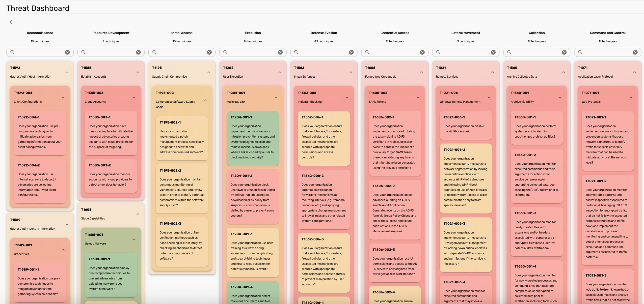Collapse the T1204-001 Malicious Link card
This screenshot has height=304, width=644.
(276, 97)
